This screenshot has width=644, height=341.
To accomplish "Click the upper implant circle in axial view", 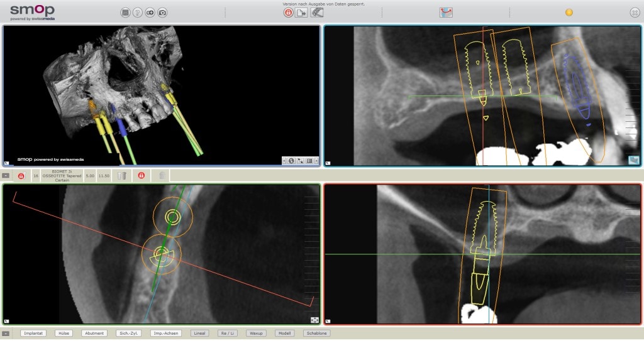I will click(x=172, y=217).
